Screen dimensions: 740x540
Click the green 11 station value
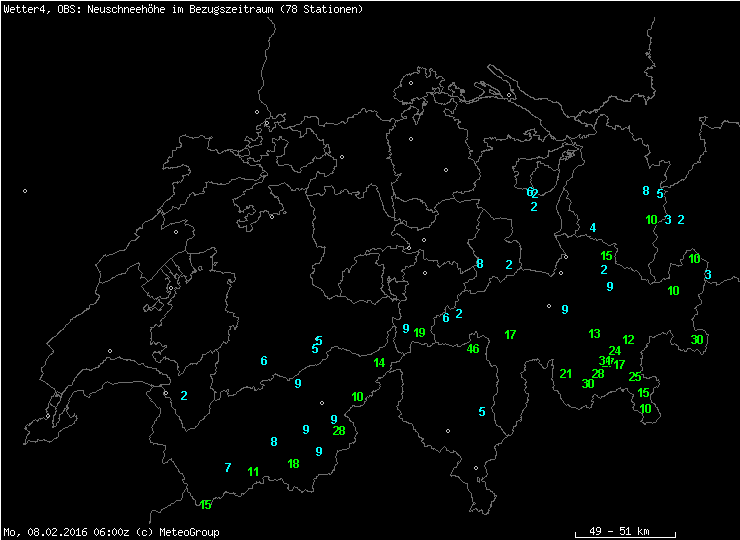[x=253, y=472]
